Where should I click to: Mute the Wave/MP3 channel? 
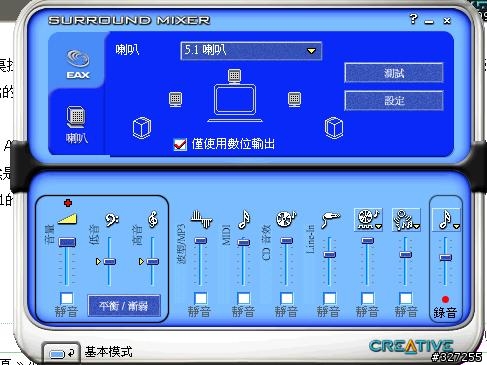point(201,298)
